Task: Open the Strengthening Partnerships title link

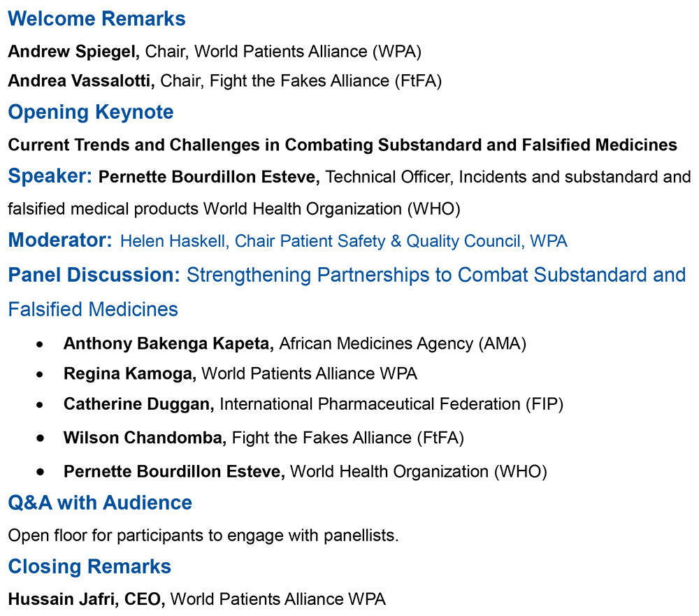Action: (x=436, y=275)
